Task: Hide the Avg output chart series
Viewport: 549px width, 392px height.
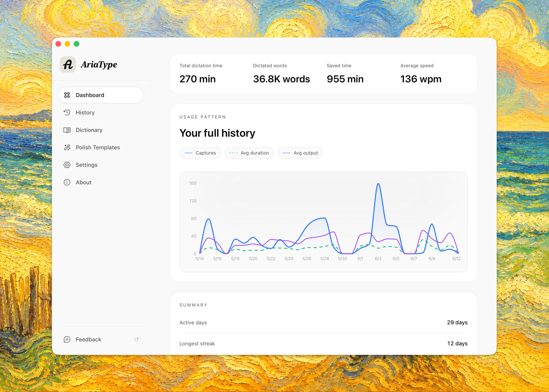Action: 300,153
